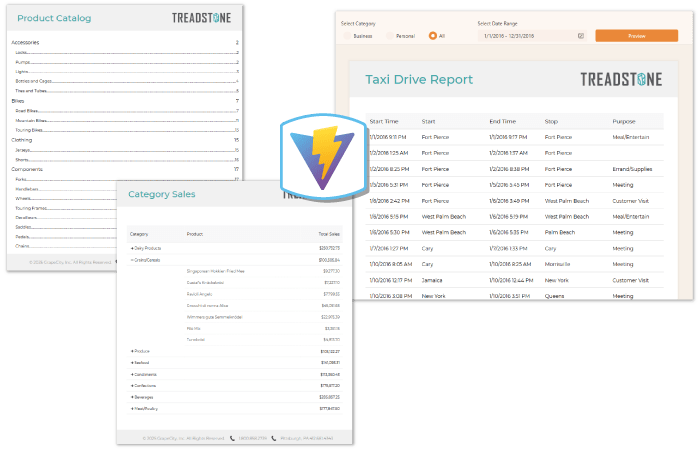
Task: Expand the Beverages category row
Action: 132,397
